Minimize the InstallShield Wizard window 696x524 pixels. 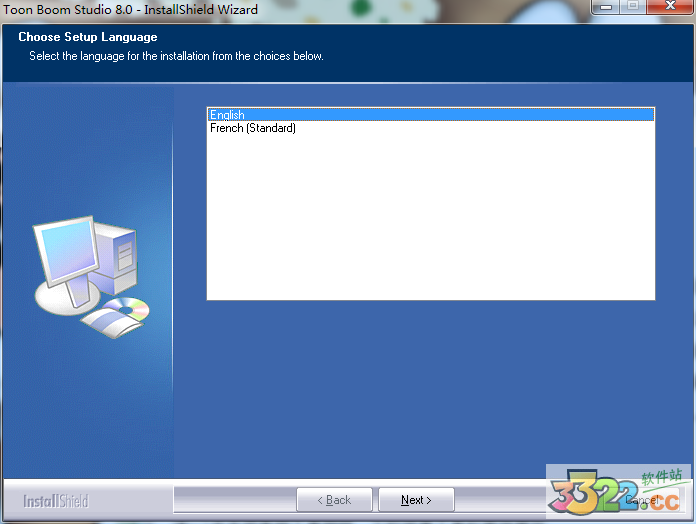tap(606, 7)
